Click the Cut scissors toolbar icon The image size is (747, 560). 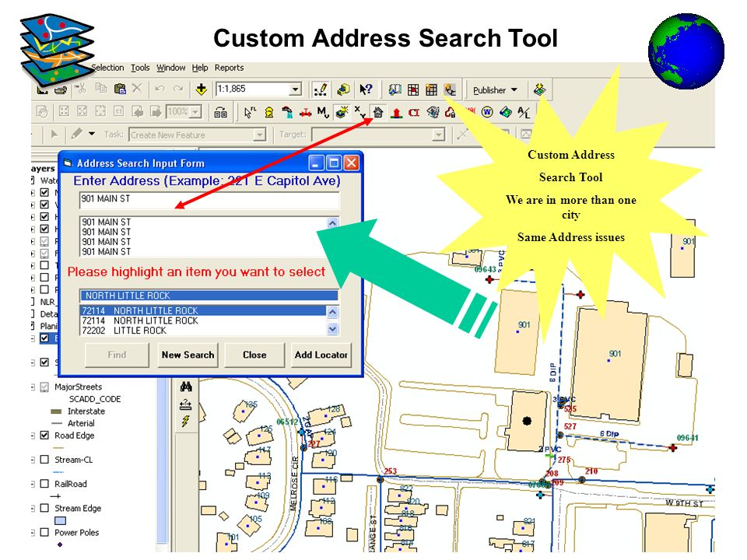tap(80, 89)
